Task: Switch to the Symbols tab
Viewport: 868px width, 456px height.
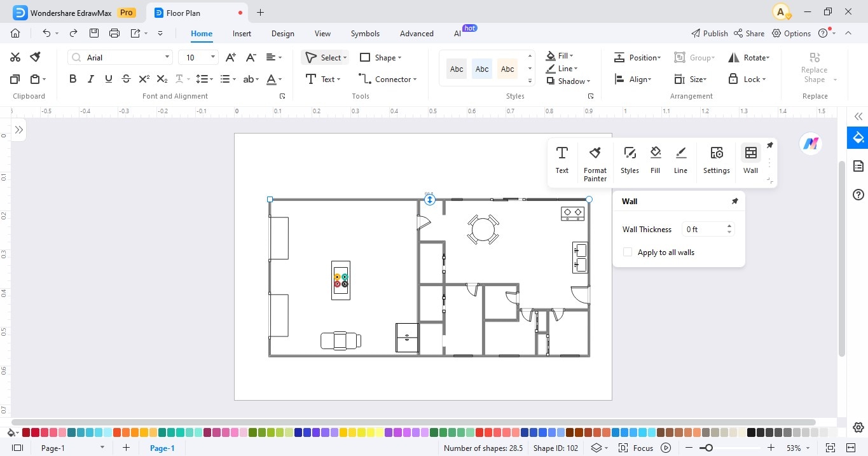Action: pos(365,34)
